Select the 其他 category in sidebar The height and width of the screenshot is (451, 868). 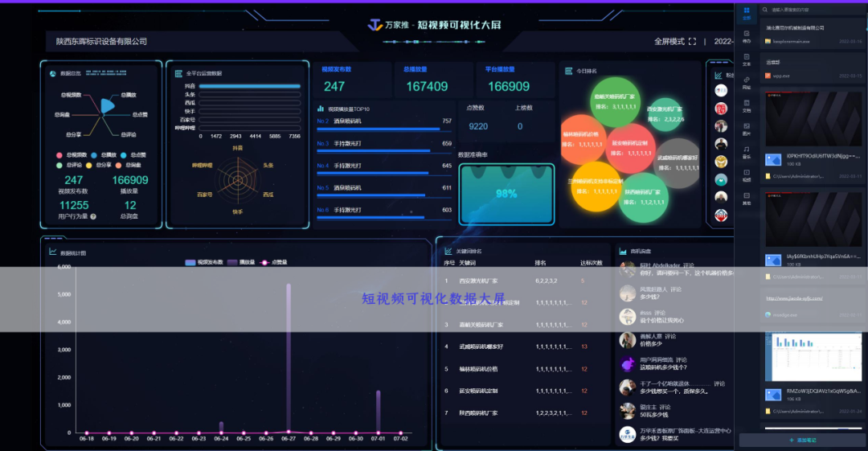(x=747, y=198)
